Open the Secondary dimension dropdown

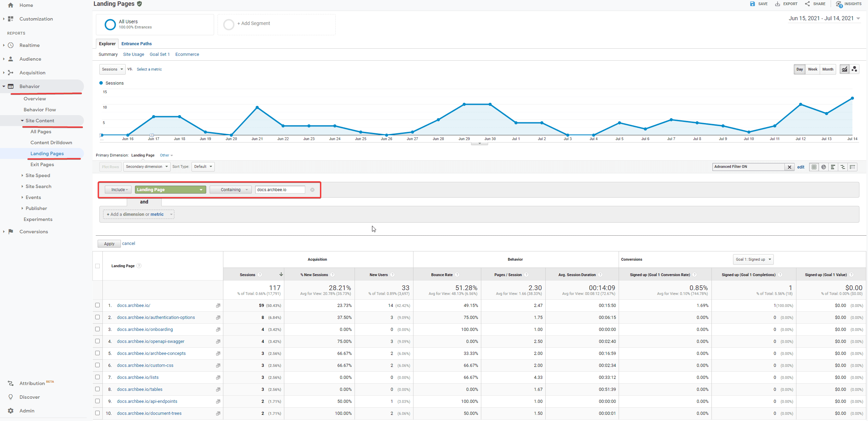pyautogui.click(x=147, y=167)
